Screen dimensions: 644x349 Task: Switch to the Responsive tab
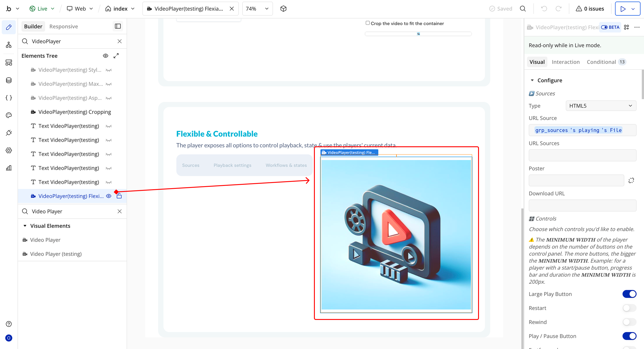coord(64,27)
